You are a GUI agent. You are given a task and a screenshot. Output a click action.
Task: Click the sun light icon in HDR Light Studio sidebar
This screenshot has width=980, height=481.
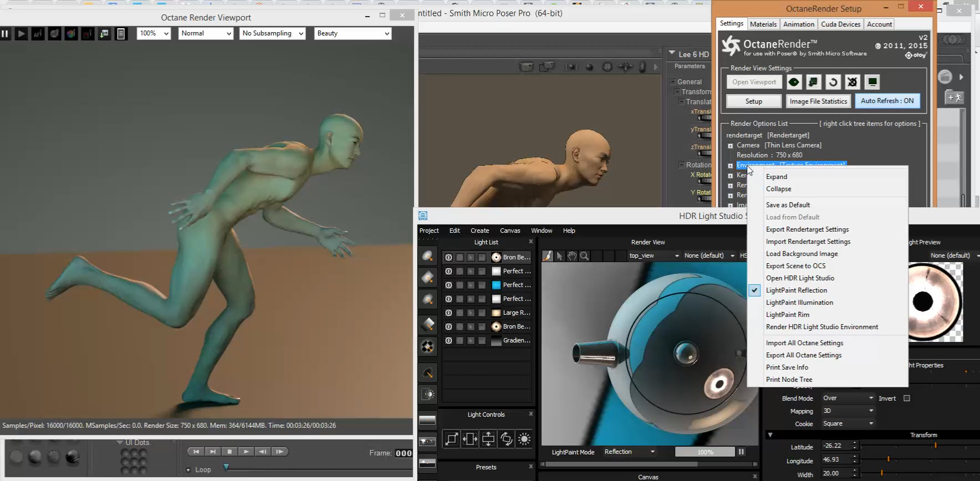[x=428, y=394]
